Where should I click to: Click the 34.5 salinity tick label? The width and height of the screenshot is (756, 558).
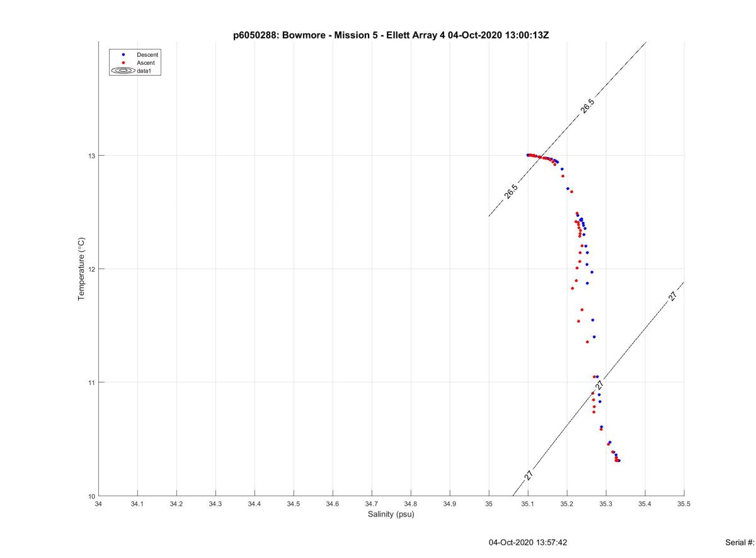(x=294, y=504)
